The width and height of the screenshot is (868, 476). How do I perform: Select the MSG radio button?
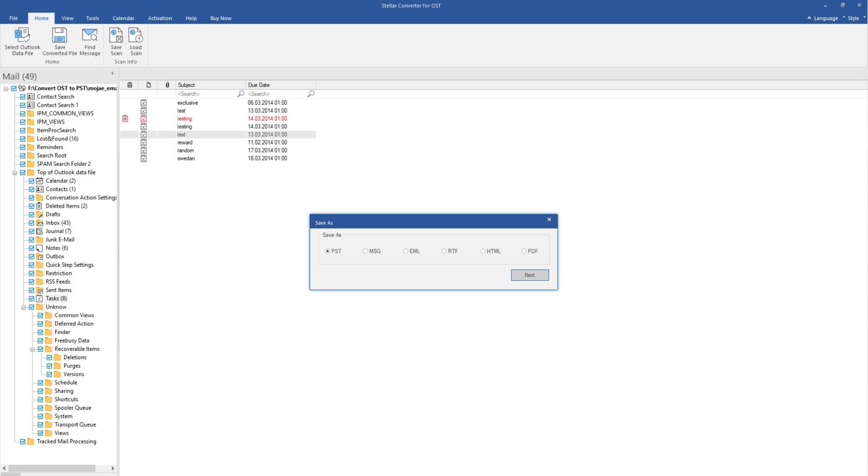pyautogui.click(x=366, y=251)
